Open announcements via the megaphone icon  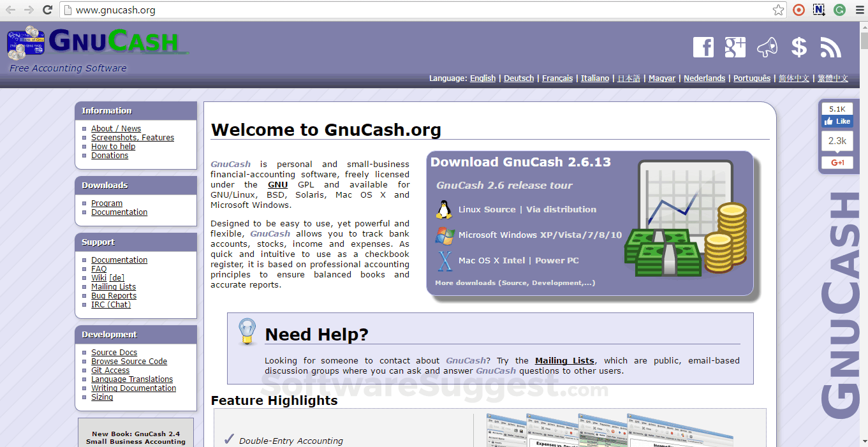coord(767,47)
